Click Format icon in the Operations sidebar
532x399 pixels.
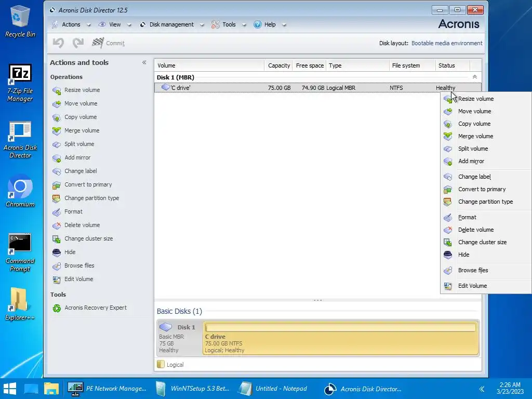(x=57, y=212)
